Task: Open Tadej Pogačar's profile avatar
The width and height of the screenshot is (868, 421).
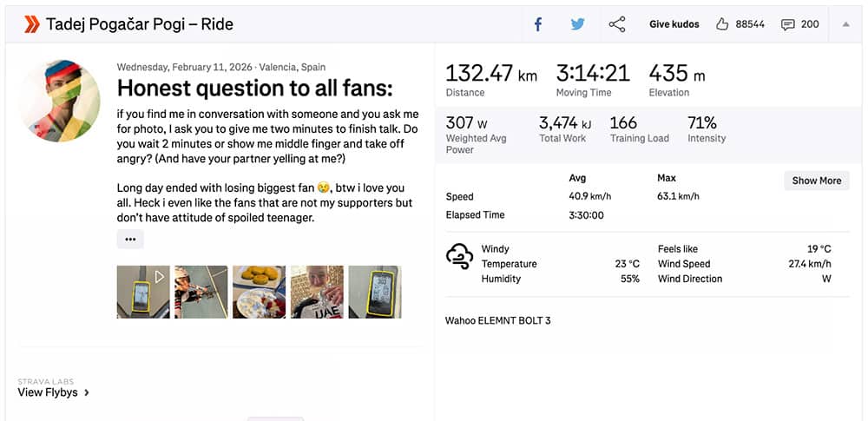Action: (x=59, y=102)
